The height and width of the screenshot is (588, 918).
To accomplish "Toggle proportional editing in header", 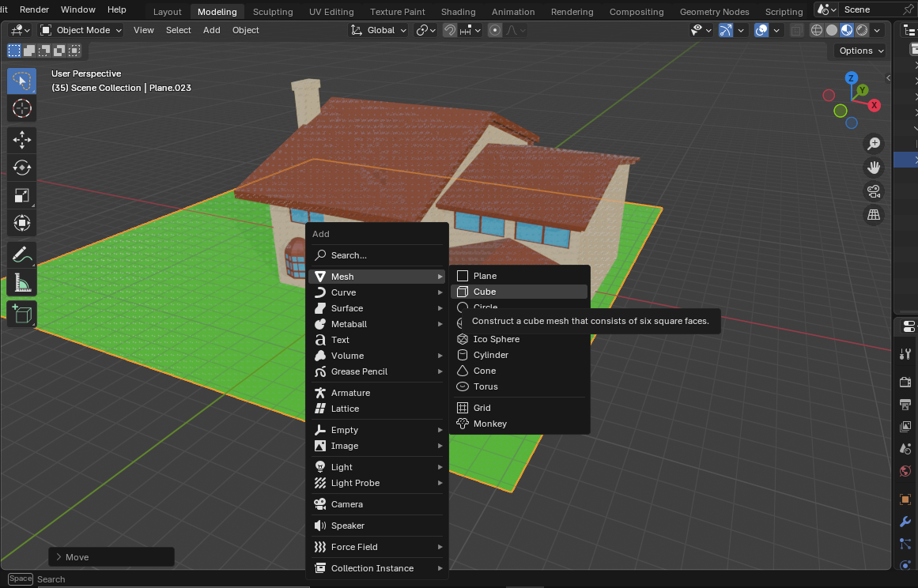I will point(495,30).
